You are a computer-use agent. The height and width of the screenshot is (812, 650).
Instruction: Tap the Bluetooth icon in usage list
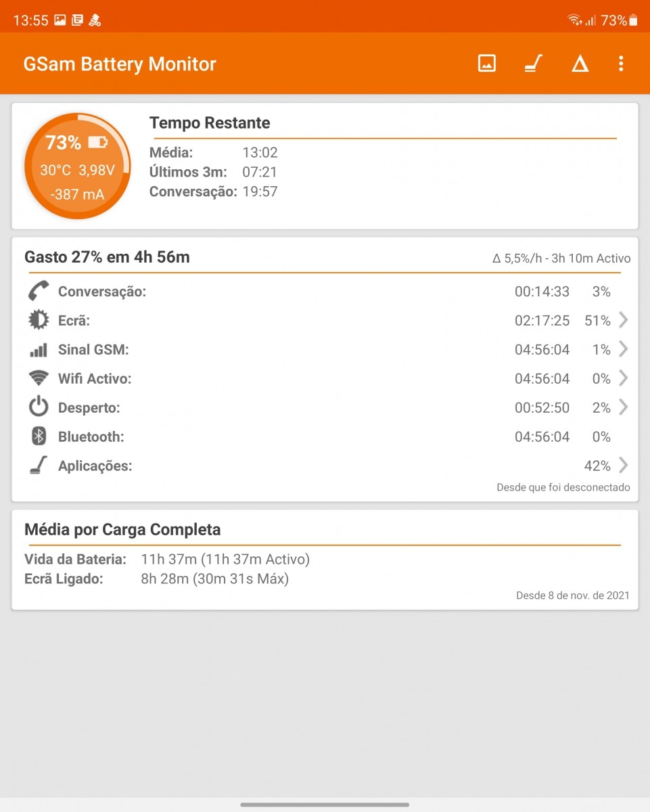click(x=39, y=436)
